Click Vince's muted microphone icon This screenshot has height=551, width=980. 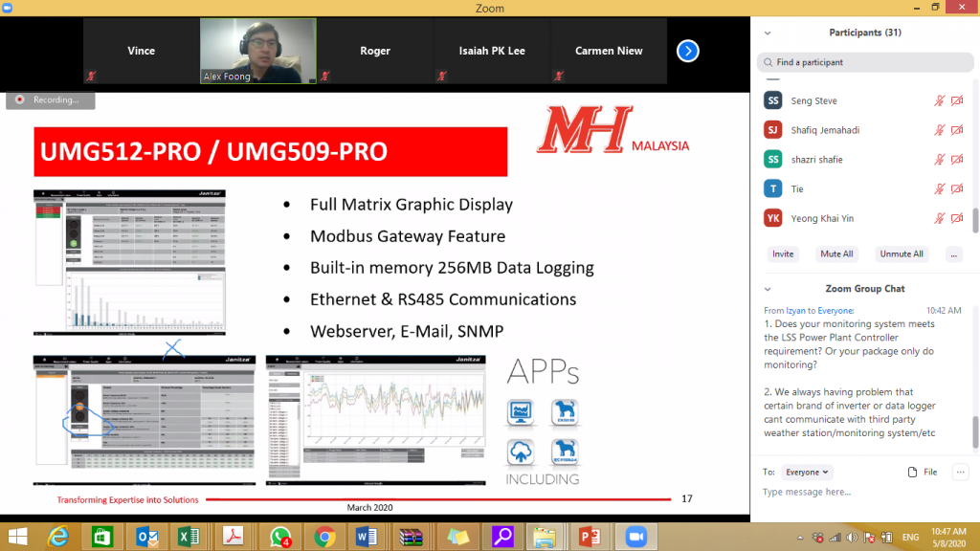pyautogui.click(x=91, y=77)
